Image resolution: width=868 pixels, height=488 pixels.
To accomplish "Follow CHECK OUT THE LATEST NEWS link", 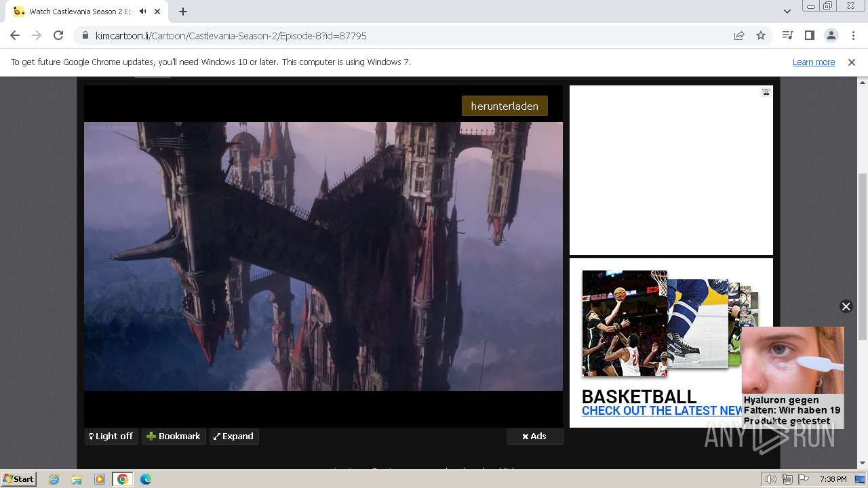I will coord(662,411).
